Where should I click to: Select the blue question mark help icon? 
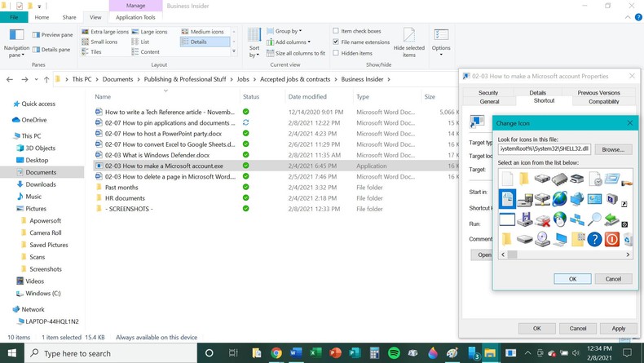[x=594, y=239]
